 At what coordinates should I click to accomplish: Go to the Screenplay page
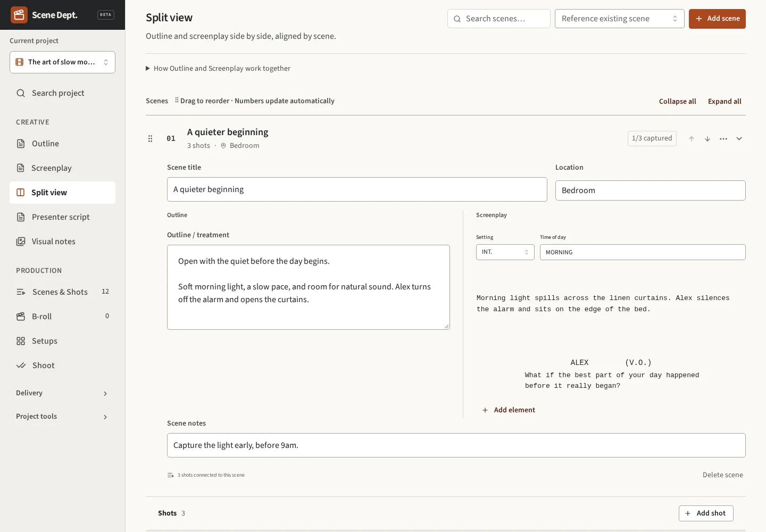(x=62, y=168)
